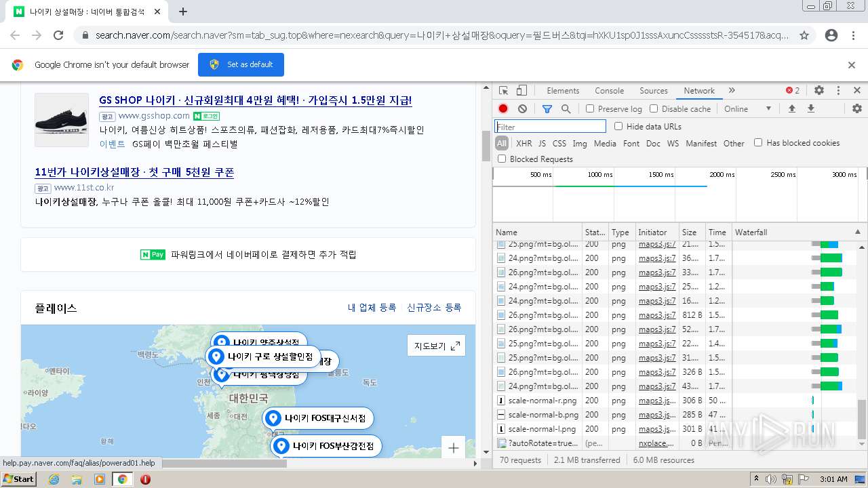868x488 pixels.
Task: Toggle the device toolbar icon
Action: (x=521, y=91)
